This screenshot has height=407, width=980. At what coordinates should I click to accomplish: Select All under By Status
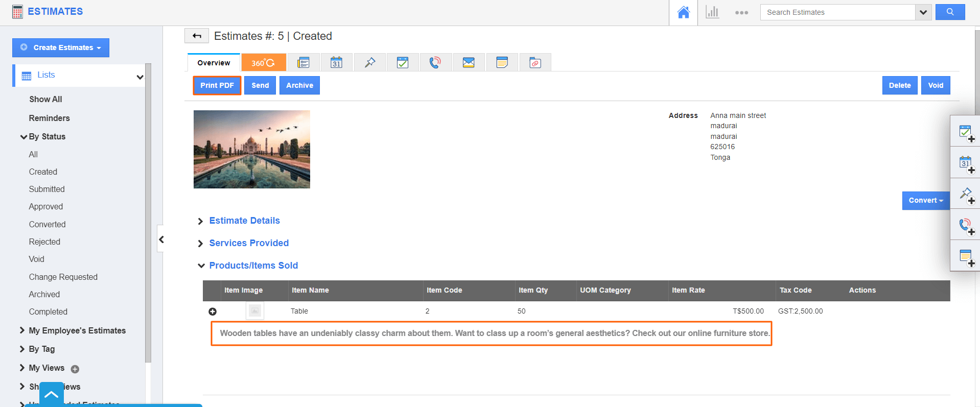[33, 154]
